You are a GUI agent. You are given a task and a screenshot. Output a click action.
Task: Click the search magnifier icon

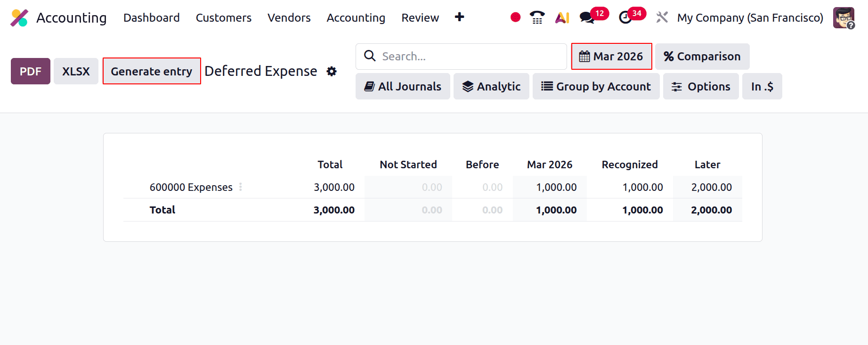pyautogui.click(x=370, y=56)
